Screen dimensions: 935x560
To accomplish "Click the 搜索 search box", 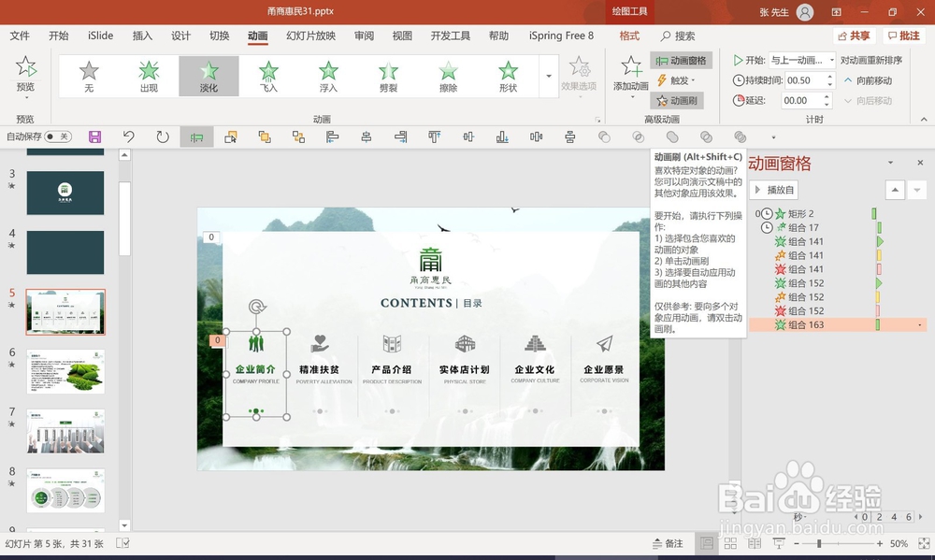I will tap(678, 36).
